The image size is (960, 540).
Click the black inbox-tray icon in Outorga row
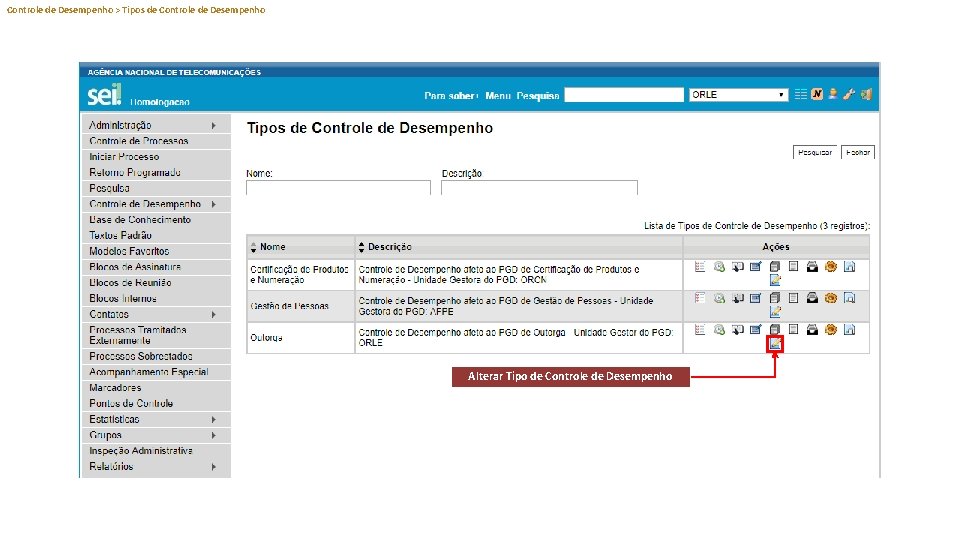(812, 329)
